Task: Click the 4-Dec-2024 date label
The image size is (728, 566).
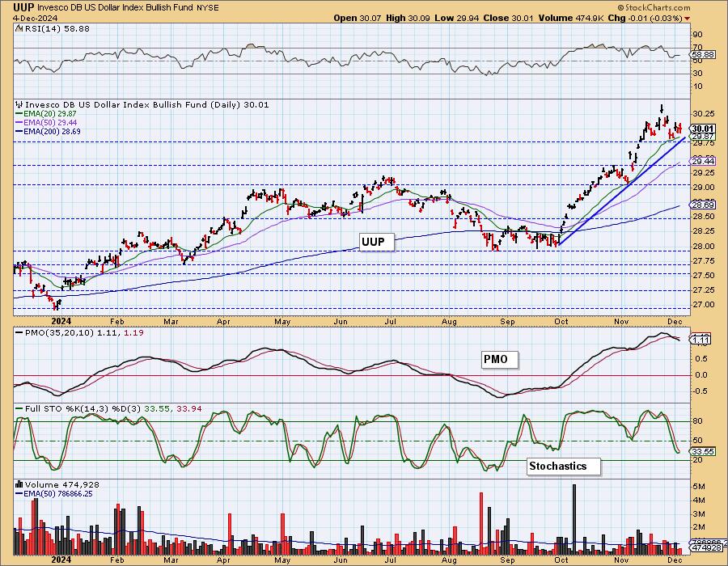Action: tap(36, 18)
